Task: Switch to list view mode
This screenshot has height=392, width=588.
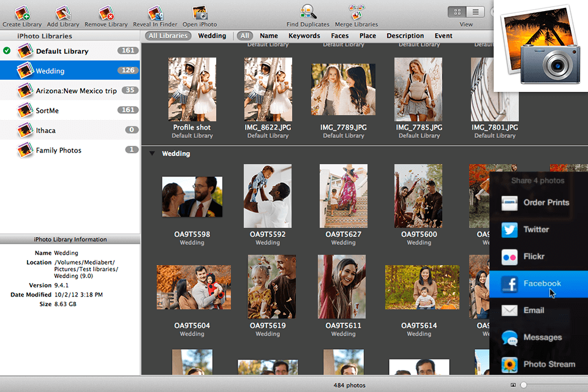Action: click(475, 12)
